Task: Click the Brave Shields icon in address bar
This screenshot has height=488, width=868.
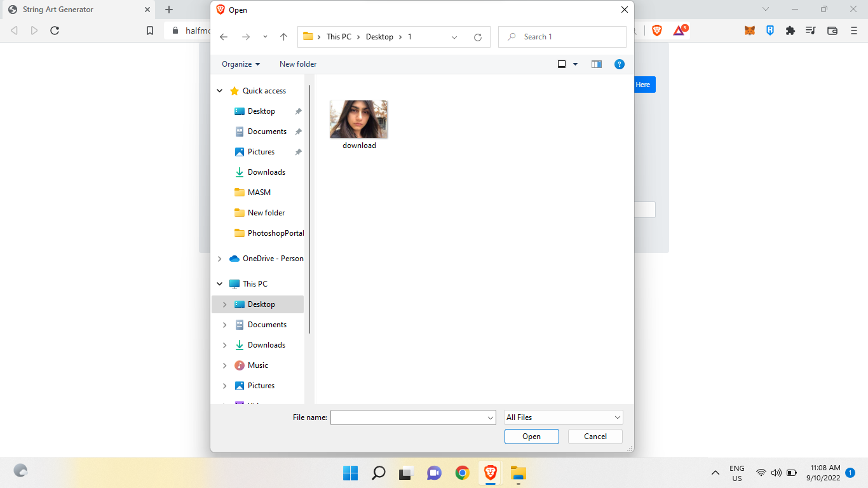Action: pos(656,30)
